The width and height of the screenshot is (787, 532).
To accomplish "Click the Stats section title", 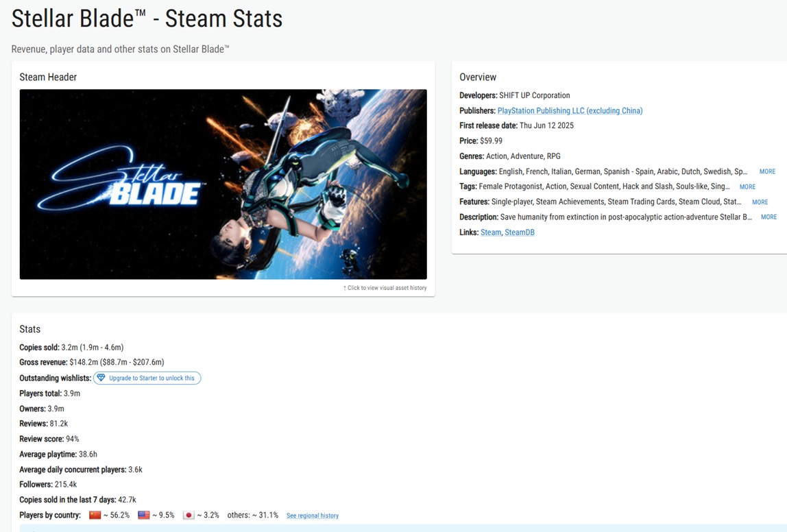I will tap(29, 329).
